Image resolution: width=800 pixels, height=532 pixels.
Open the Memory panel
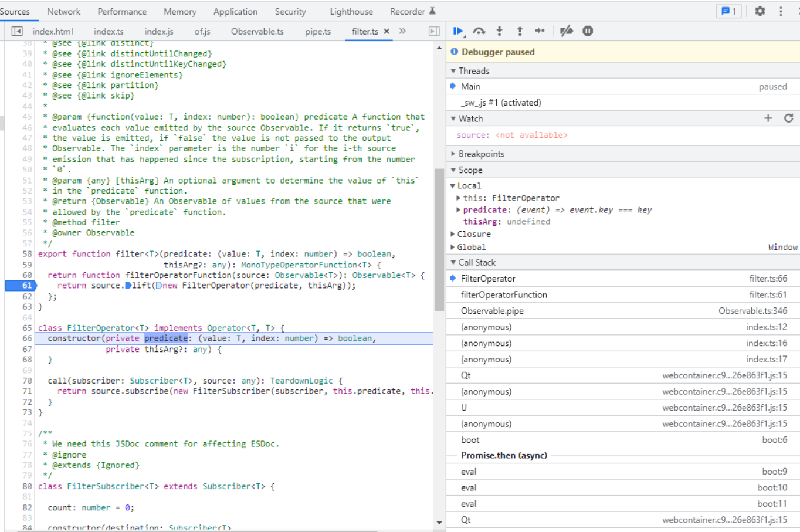coord(180,11)
